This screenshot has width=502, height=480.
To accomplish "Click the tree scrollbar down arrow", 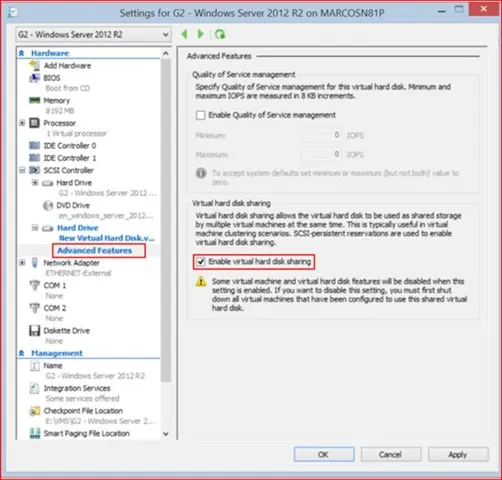I will tap(166, 434).
